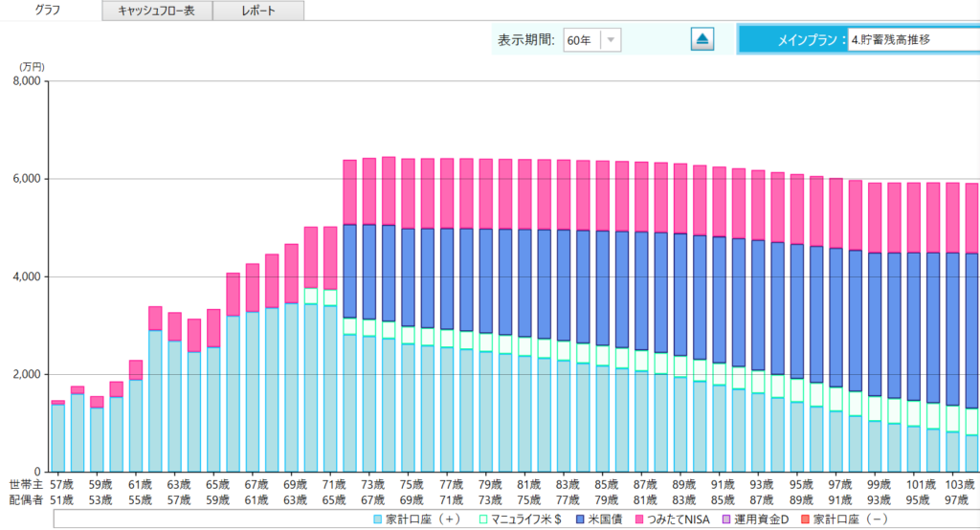Switch to the キャッシュフロー表 tab

(x=157, y=11)
